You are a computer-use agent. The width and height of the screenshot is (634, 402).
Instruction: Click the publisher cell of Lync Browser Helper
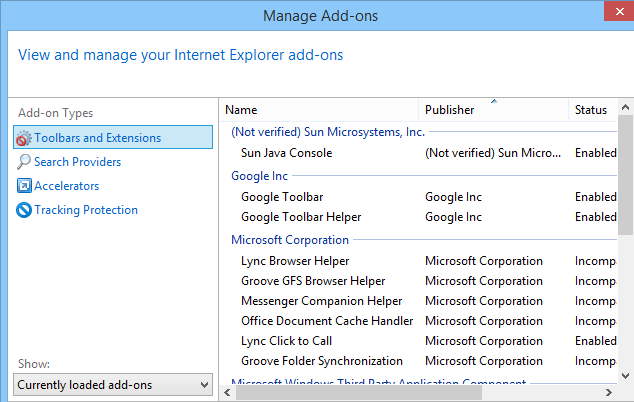[x=484, y=261]
